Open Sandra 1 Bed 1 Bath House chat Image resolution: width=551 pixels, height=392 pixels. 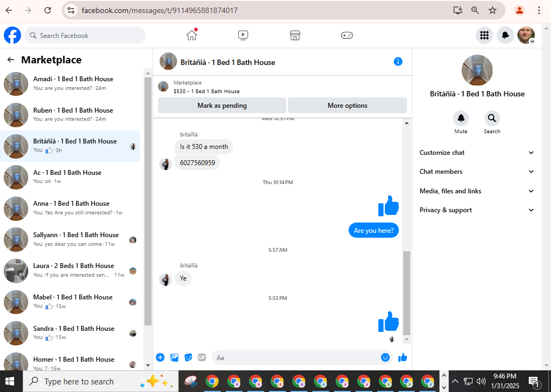point(70,333)
